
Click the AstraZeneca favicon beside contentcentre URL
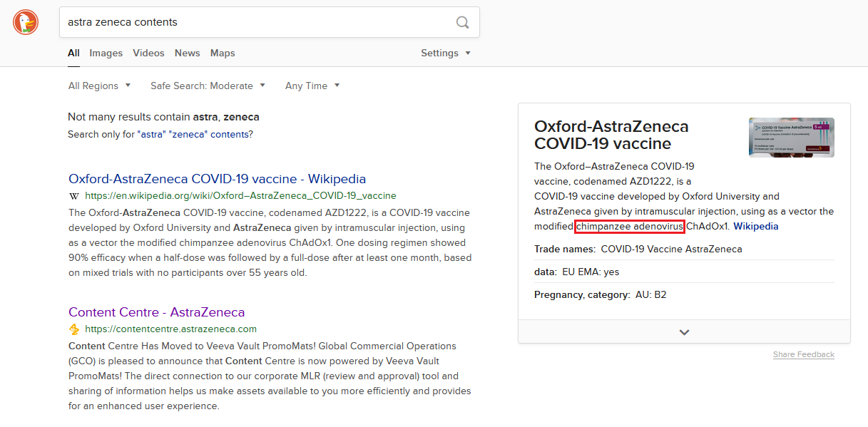click(74, 329)
